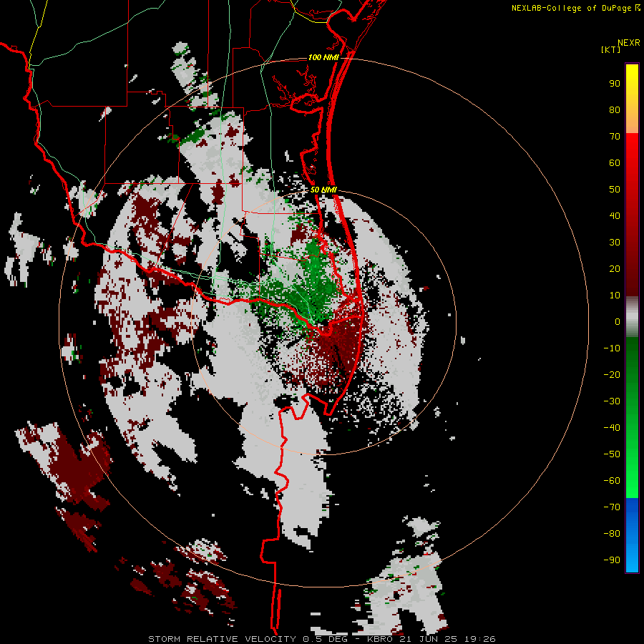
Task: Click the 0.5 DEG elevation text in the caption
Action: (x=326, y=639)
